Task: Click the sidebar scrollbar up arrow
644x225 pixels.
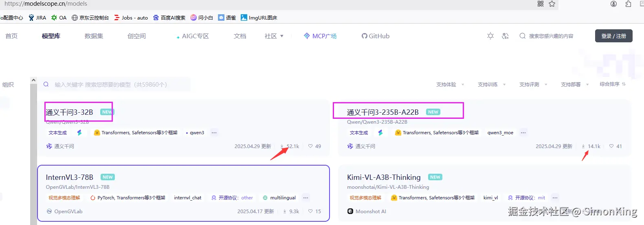Action: pos(34,80)
